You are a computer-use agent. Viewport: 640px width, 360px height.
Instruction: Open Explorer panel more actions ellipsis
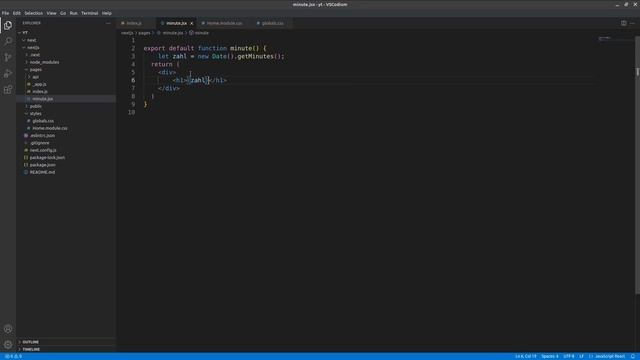(108, 23)
